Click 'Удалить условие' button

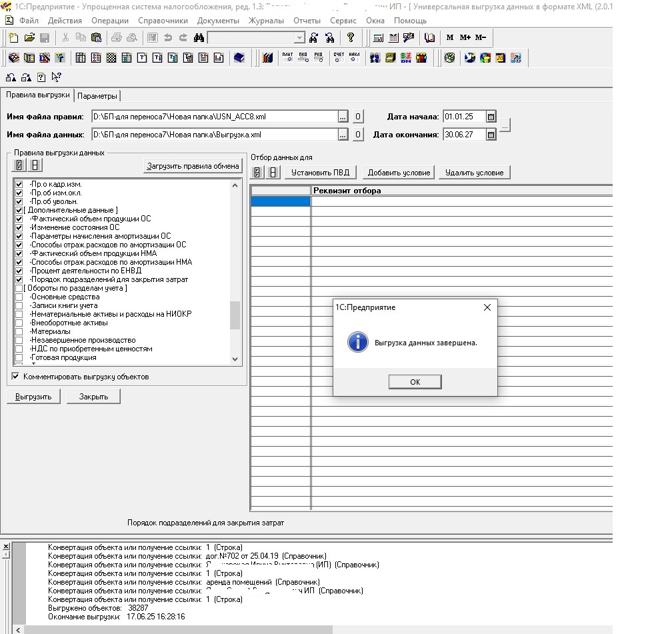(474, 172)
